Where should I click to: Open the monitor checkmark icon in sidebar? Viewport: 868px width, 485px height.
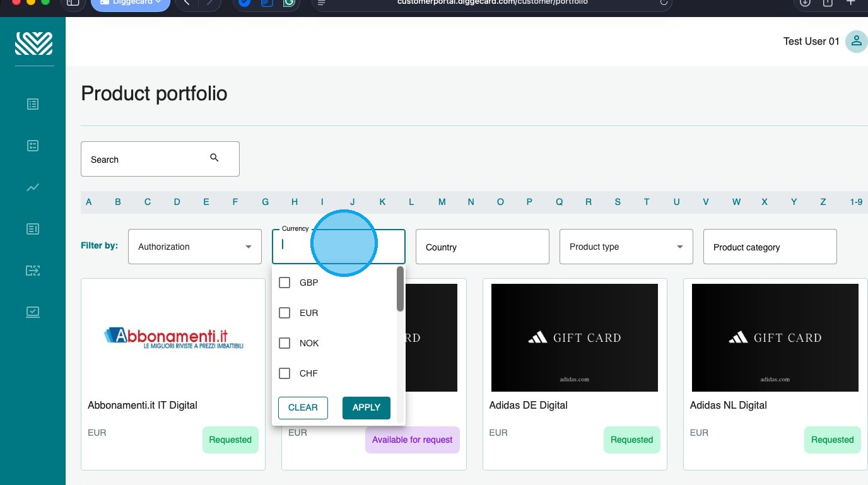33,312
